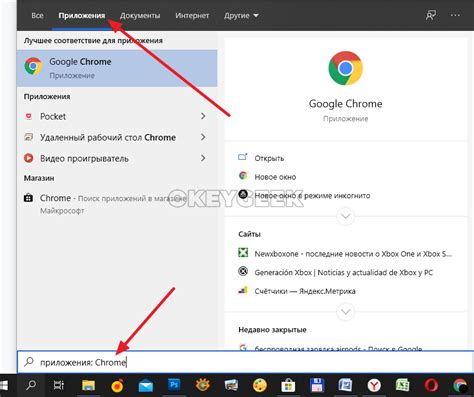Switch to the Все tab
474x397 pixels.
point(37,15)
